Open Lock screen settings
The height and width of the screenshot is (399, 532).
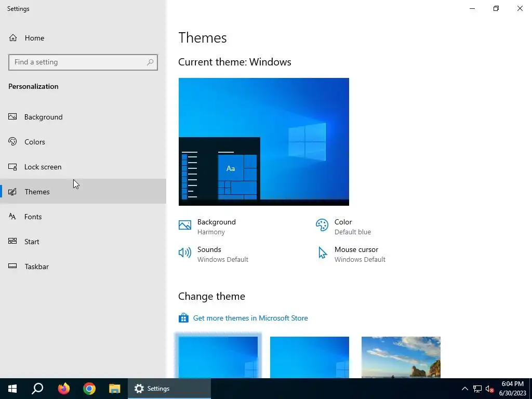coord(83,167)
